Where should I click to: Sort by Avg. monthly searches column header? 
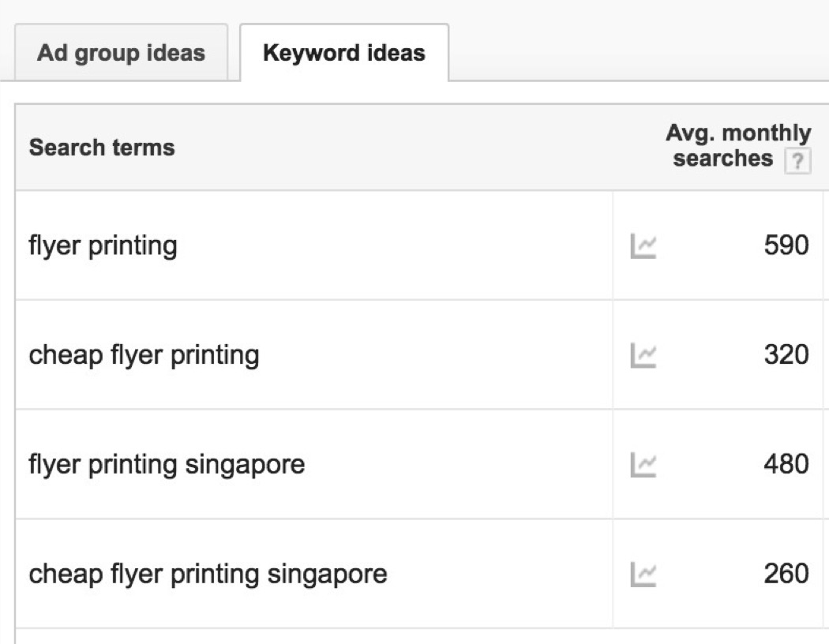point(737,145)
